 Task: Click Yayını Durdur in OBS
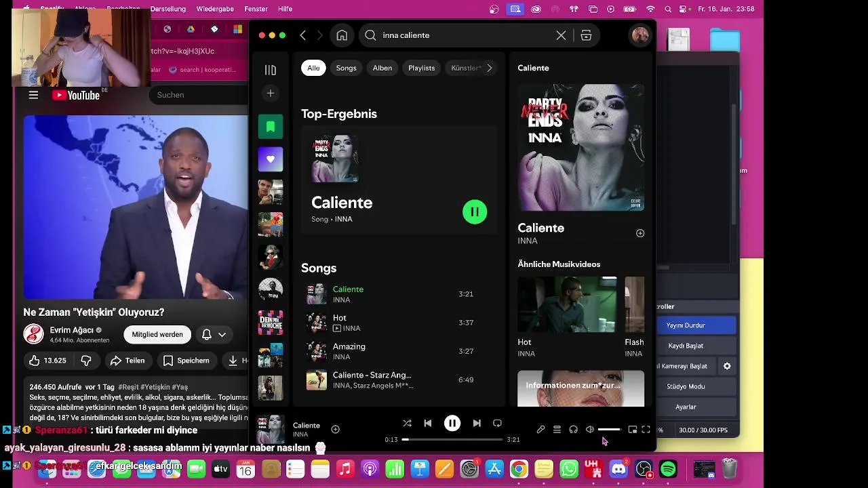tap(686, 325)
